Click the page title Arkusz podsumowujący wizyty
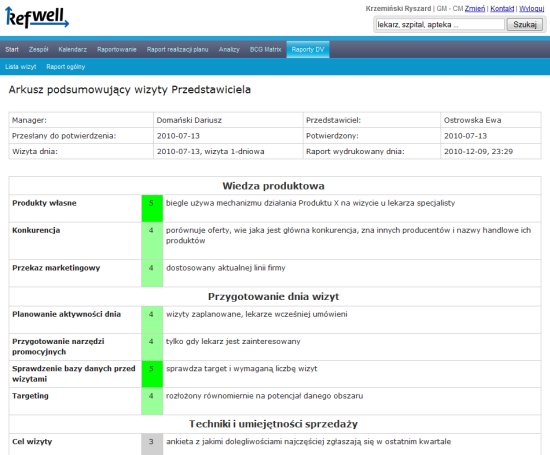This screenshot has height=455, width=550. click(x=130, y=90)
